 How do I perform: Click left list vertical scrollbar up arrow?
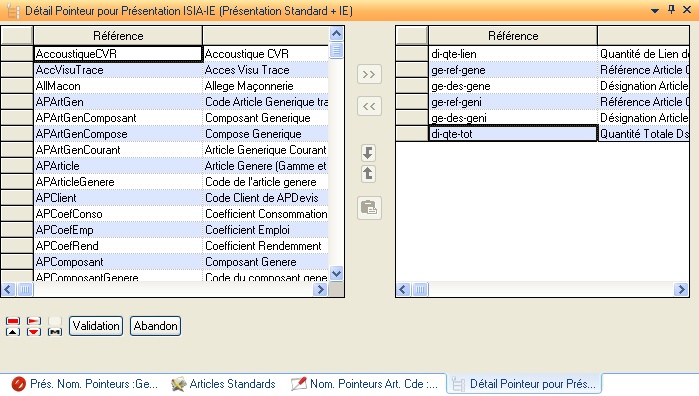[336, 33]
